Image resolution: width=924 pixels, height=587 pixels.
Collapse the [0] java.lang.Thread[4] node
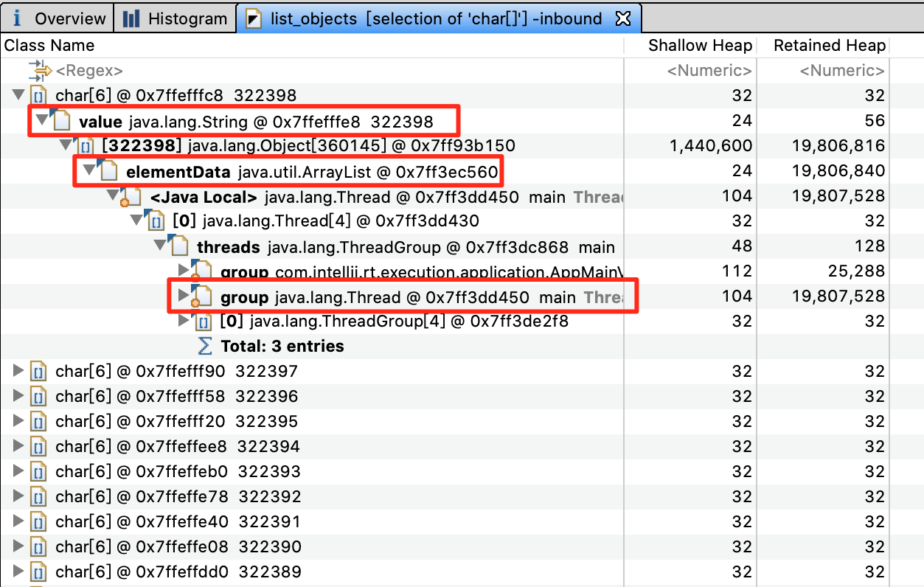(x=136, y=220)
